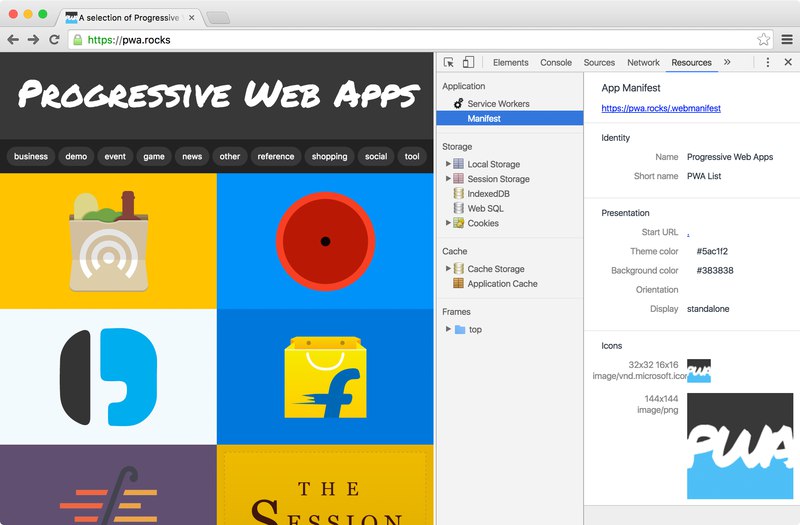Viewport: 800px width, 525px height.
Task: Close the pwa.rocks browser tab
Action: point(191,18)
